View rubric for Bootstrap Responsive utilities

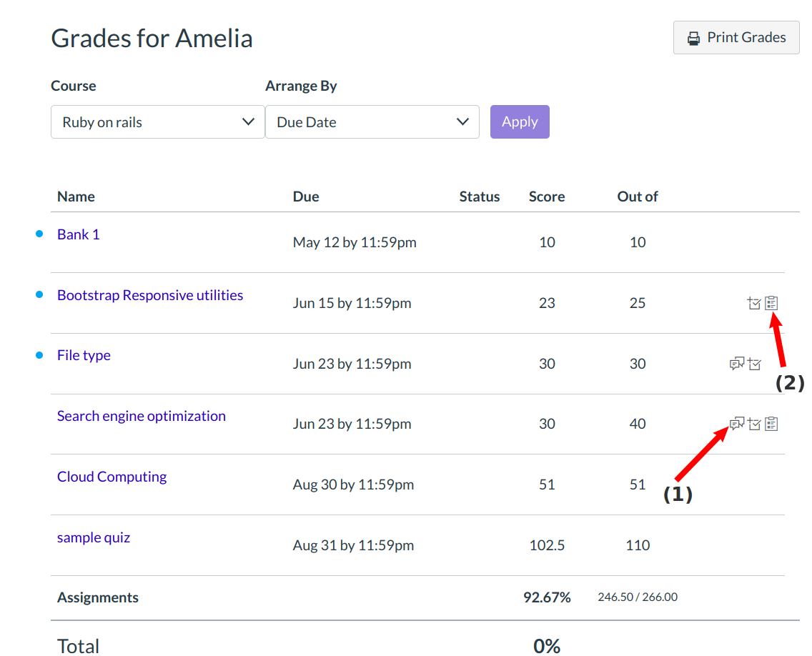[x=771, y=303]
